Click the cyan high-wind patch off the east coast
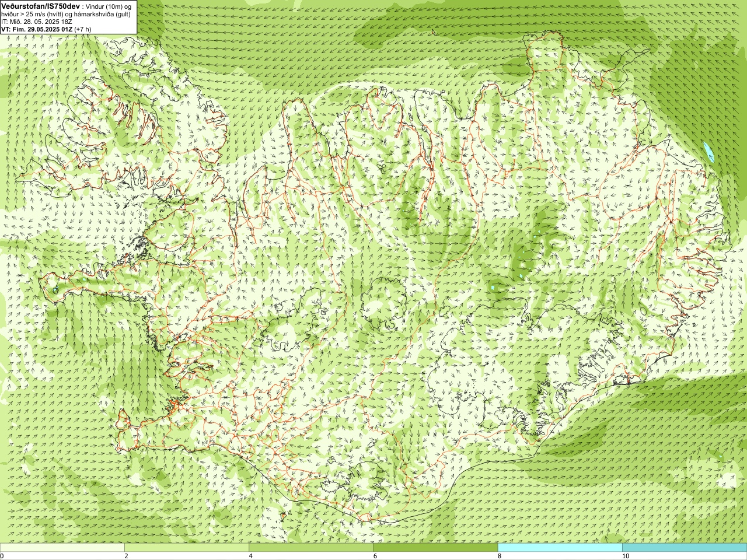The height and width of the screenshot is (560, 747). coord(710,152)
